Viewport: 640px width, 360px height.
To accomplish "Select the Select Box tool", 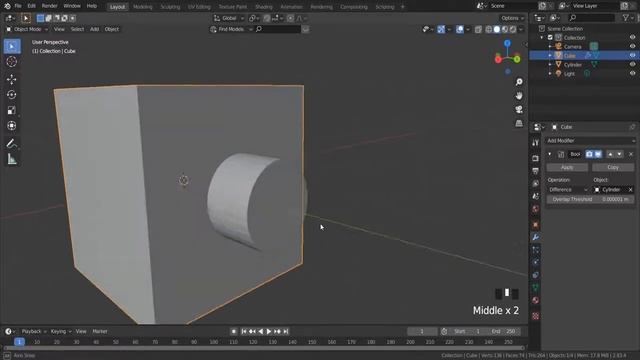I will coord(12,47).
